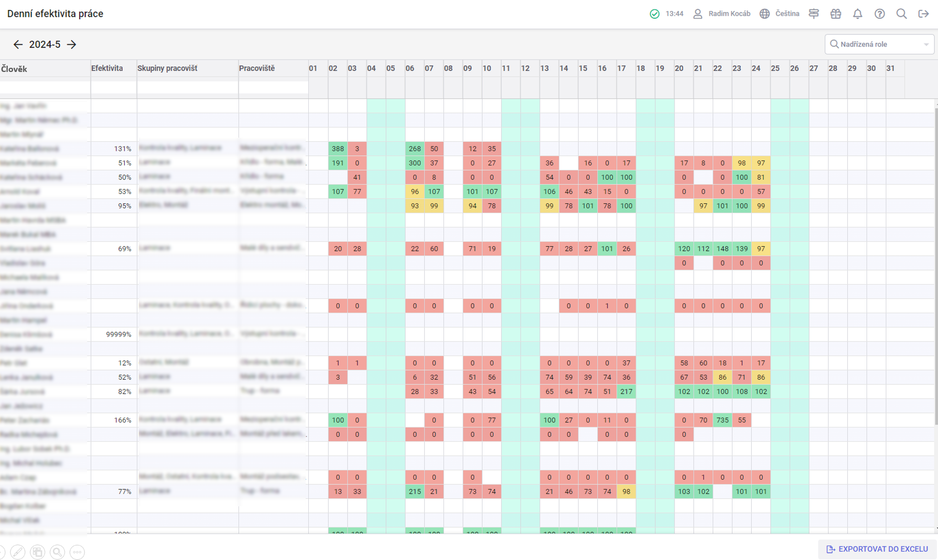Click the cell with value 215
938x560 pixels.
tap(415, 492)
